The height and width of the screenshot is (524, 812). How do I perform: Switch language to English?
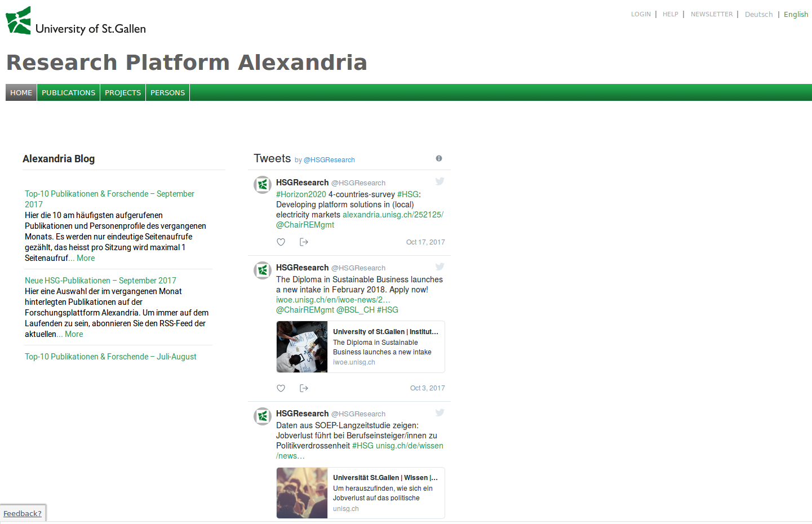796,15
